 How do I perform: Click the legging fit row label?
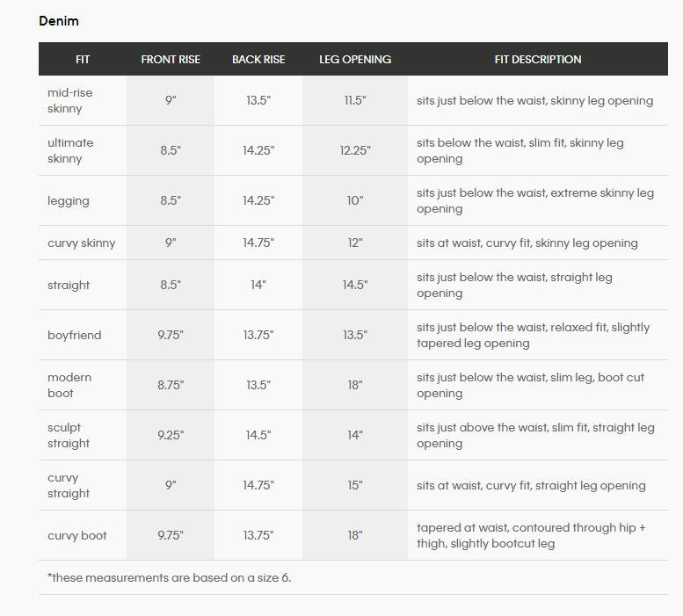(x=69, y=200)
